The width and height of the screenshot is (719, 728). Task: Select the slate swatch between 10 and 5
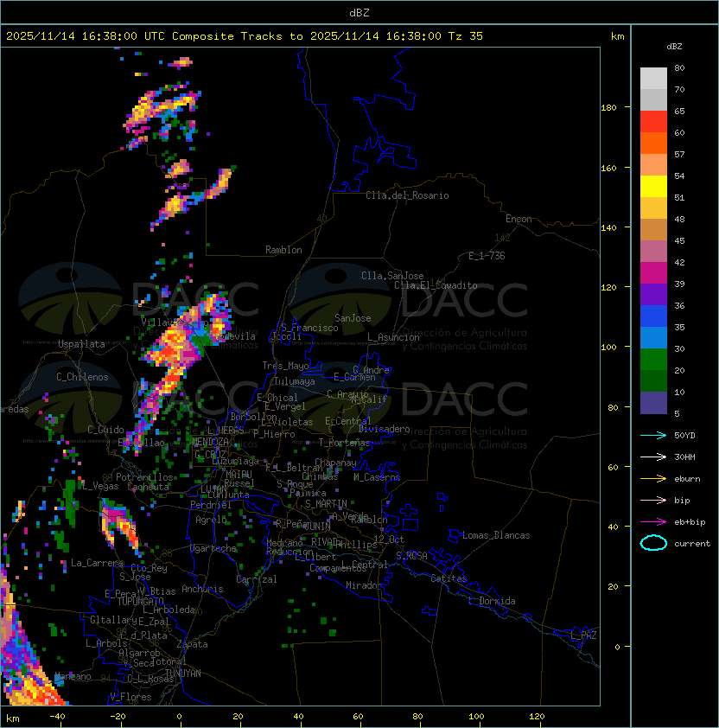pyautogui.click(x=653, y=403)
